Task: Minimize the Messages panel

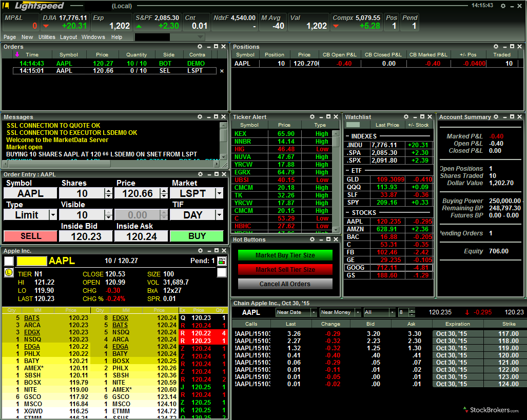Action: 209,117
